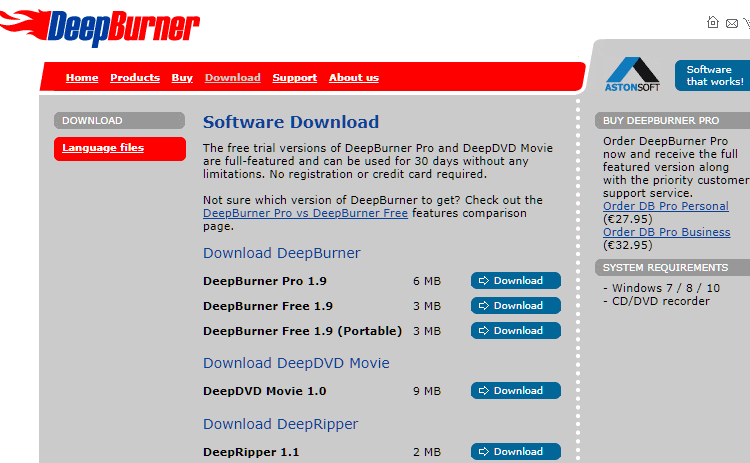Image resolution: width=750 pixels, height=463 pixels.
Task: Download DeepBurner Free 1.9 Portable
Action: (x=515, y=331)
